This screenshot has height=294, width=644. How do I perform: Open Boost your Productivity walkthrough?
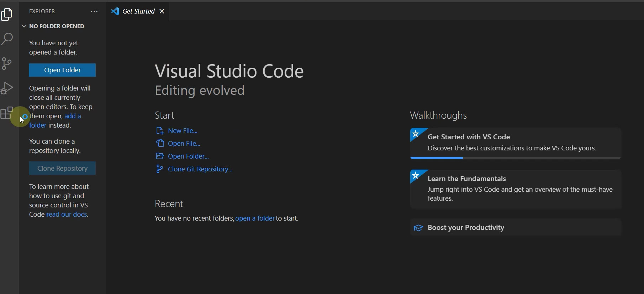515,227
